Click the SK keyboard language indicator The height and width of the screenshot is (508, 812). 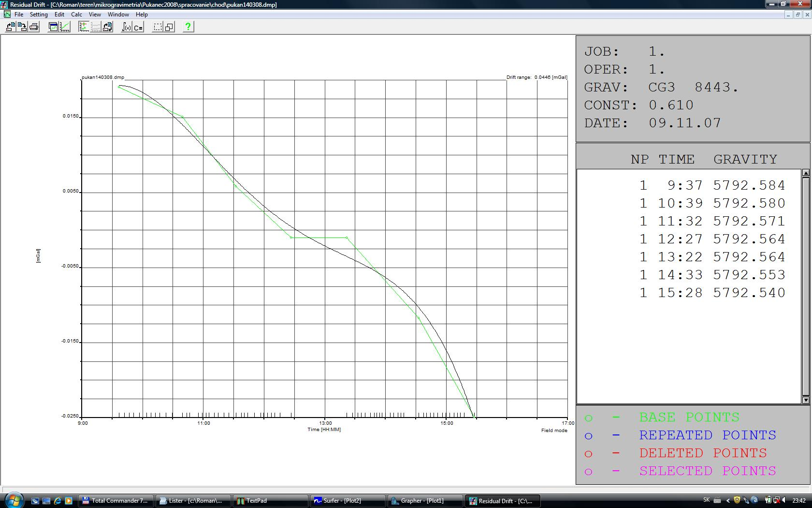coord(707,500)
